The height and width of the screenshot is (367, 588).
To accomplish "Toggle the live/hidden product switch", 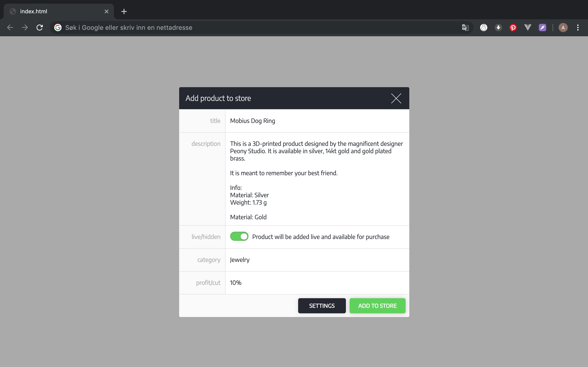I will tap(239, 236).
